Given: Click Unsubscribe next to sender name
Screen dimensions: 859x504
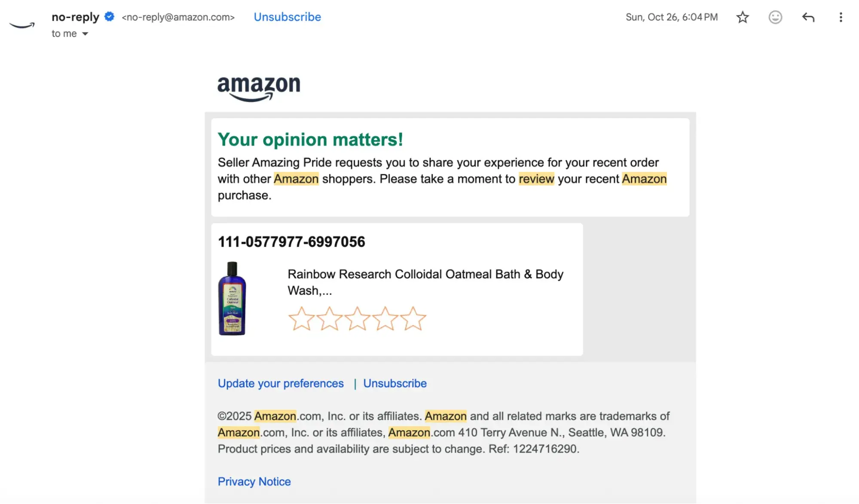Looking at the screenshot, I should (x=287, y=17).
